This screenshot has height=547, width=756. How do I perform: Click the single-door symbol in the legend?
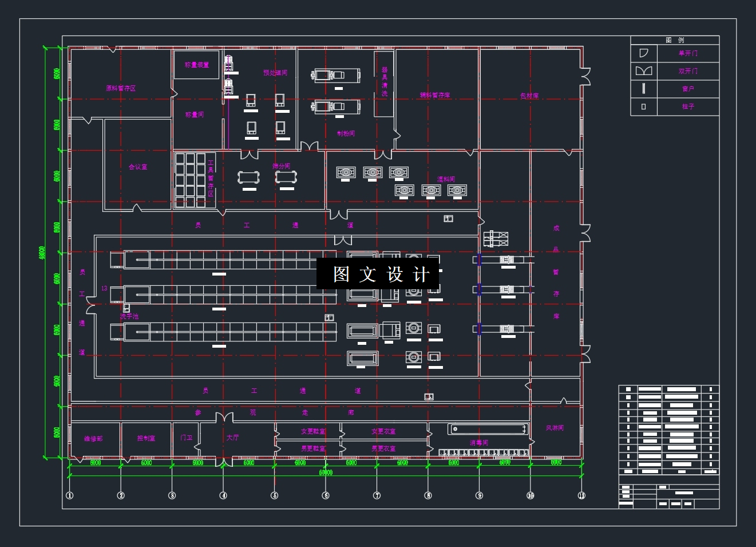644,53
